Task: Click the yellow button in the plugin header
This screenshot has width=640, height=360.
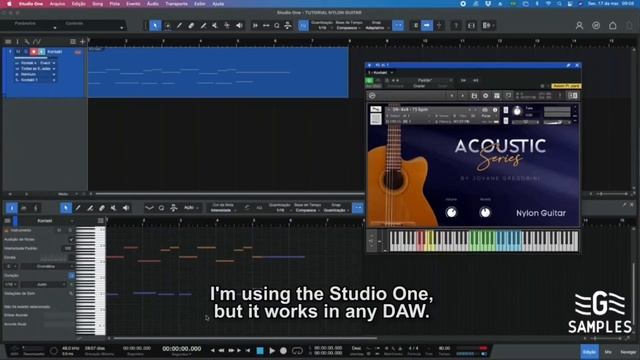Action: [x=566, y=86]
